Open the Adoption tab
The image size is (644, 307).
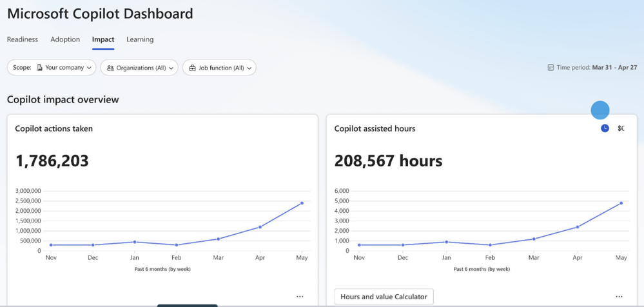tap(65, 39)
